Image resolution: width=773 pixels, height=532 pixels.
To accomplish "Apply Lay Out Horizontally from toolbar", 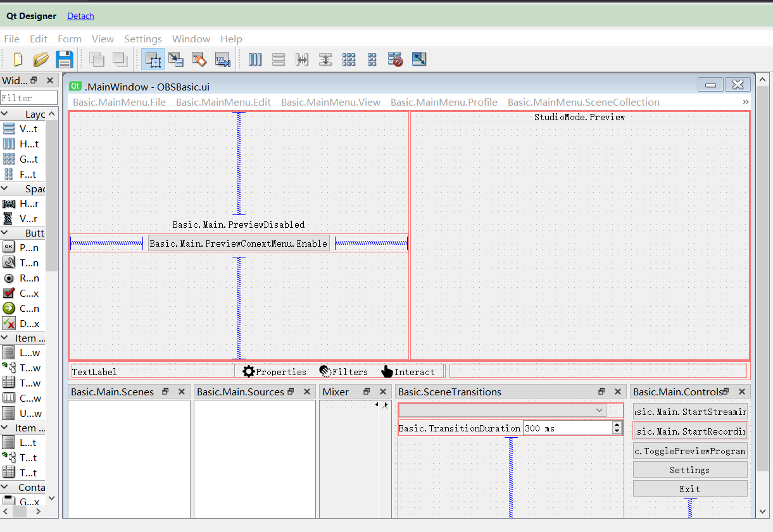I will 255,59.
